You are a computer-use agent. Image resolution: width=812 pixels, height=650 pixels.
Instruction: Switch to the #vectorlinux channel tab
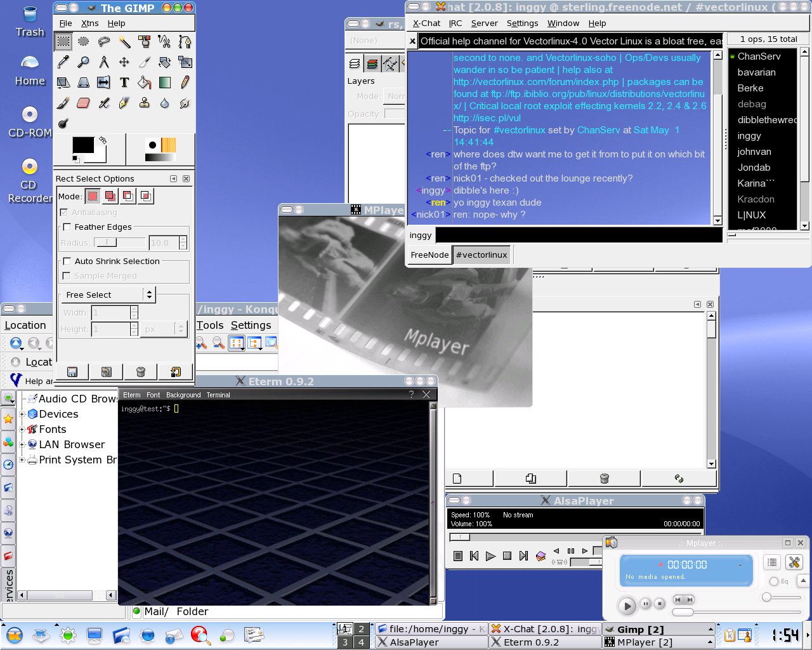[x=481, y=255]
